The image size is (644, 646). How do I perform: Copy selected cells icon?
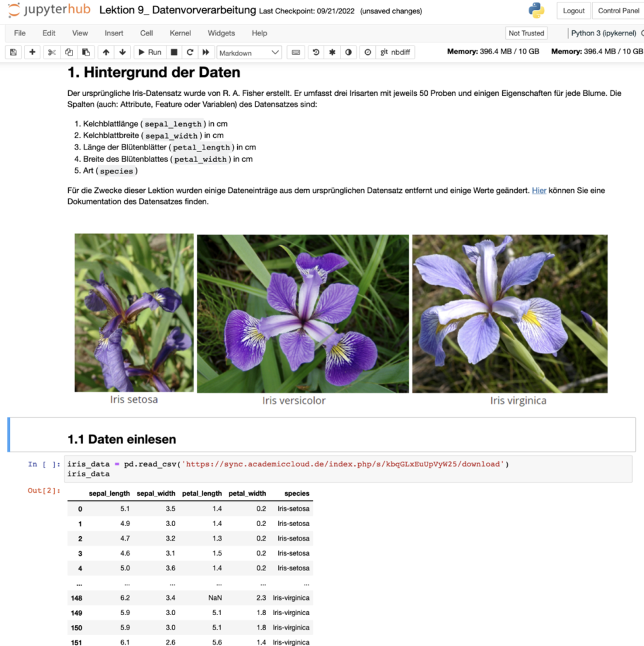69,52
